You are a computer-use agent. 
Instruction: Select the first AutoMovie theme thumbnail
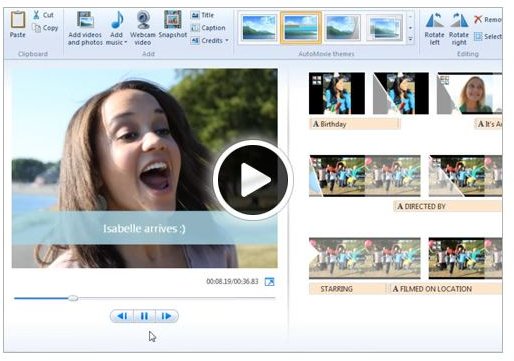(259, 28)
